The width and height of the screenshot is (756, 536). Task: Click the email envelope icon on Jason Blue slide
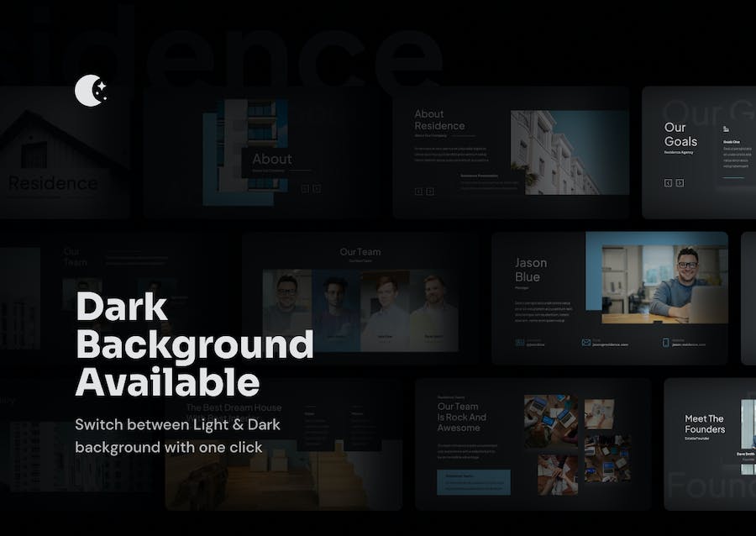click(585, 343)
